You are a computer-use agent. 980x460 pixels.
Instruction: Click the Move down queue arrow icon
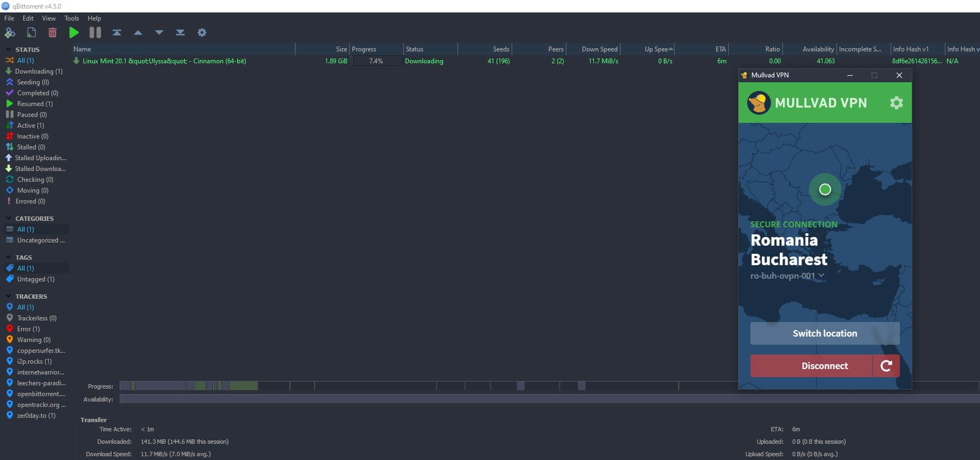point(159,32)
